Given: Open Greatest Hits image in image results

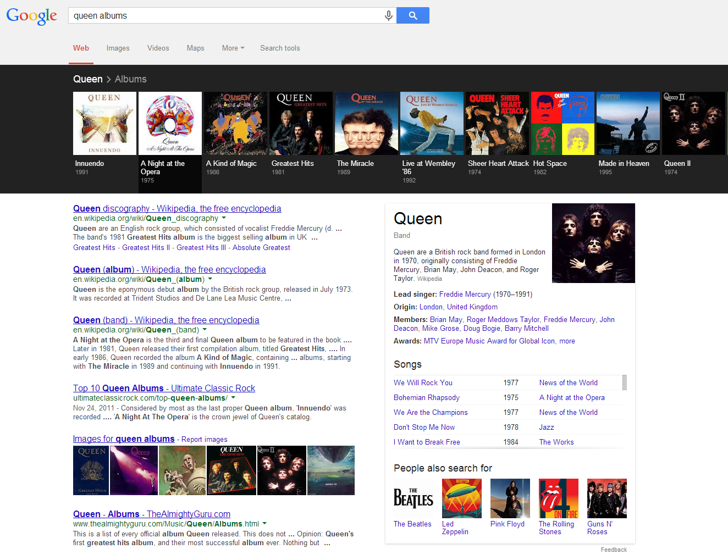Looking at the screenshot, I should 231,470.
